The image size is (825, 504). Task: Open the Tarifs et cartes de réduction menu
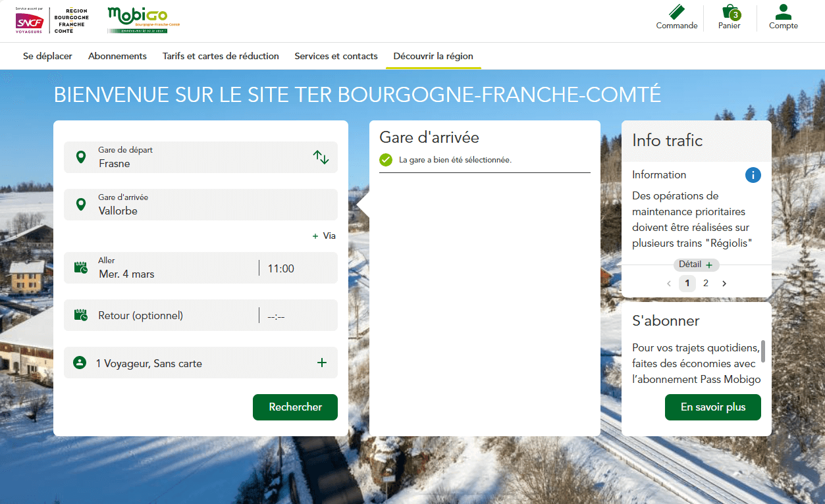221,56
